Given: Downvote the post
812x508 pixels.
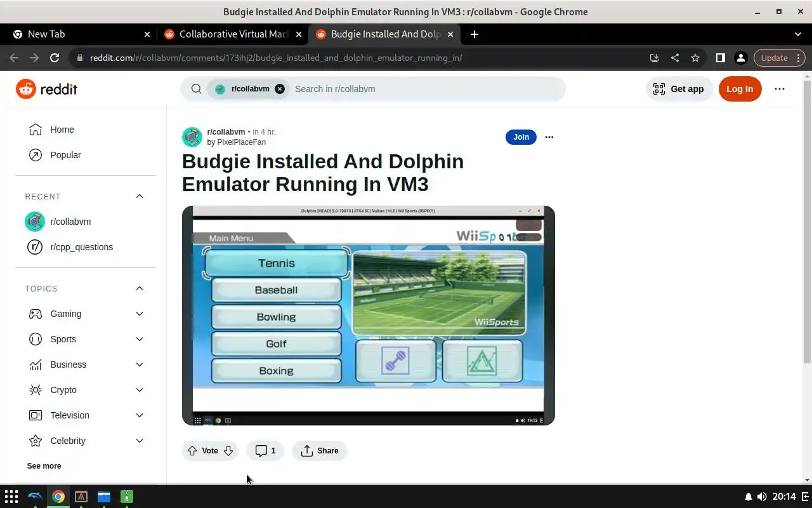Looking at the screenshot, I should pos(228,451).
